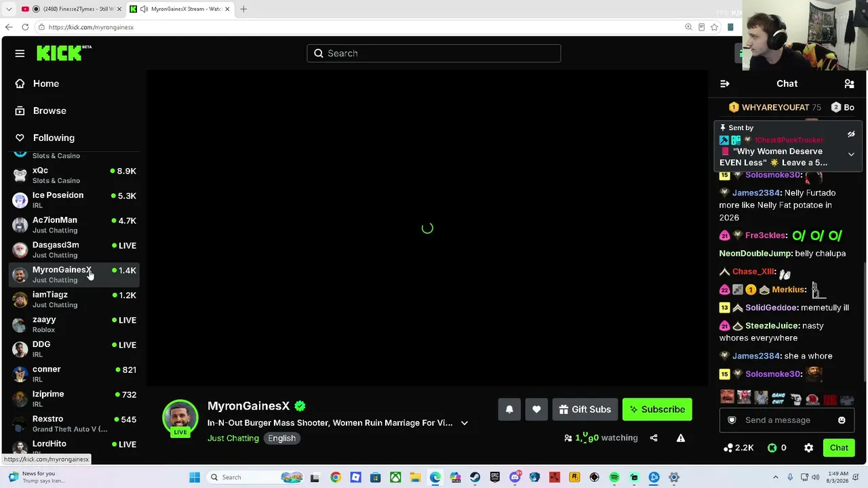Open Dasgasd3m channel in sidebar
Screen dimensions: 868x488
(73, 250)
